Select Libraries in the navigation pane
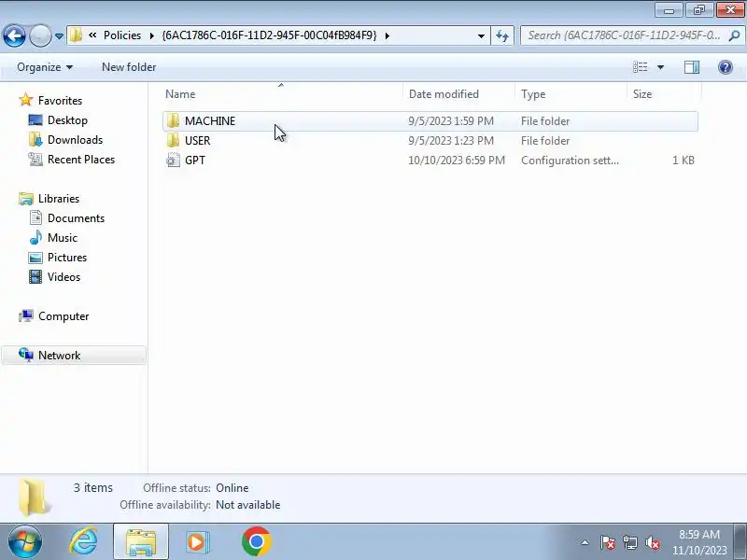The image size is (747, 560). click(59, 199)
